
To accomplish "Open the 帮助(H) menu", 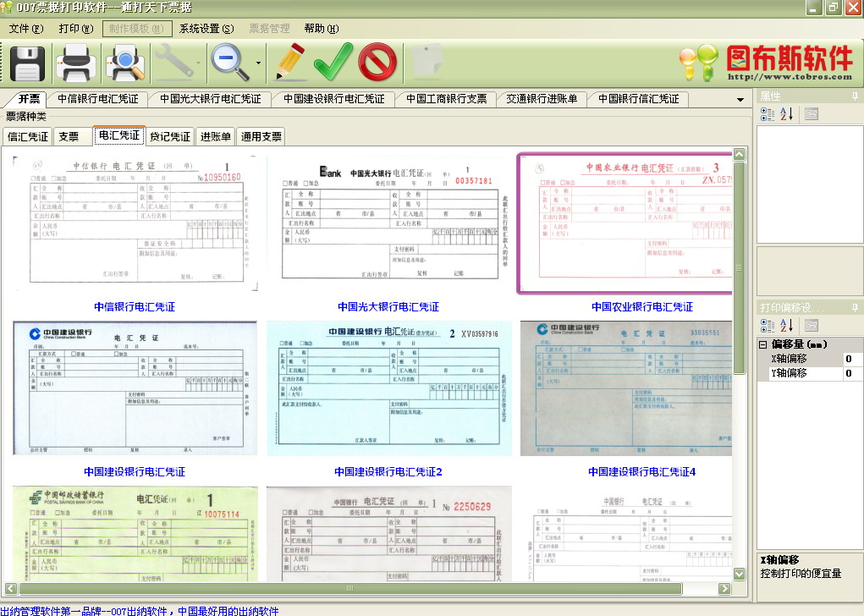I will point(322,29).
